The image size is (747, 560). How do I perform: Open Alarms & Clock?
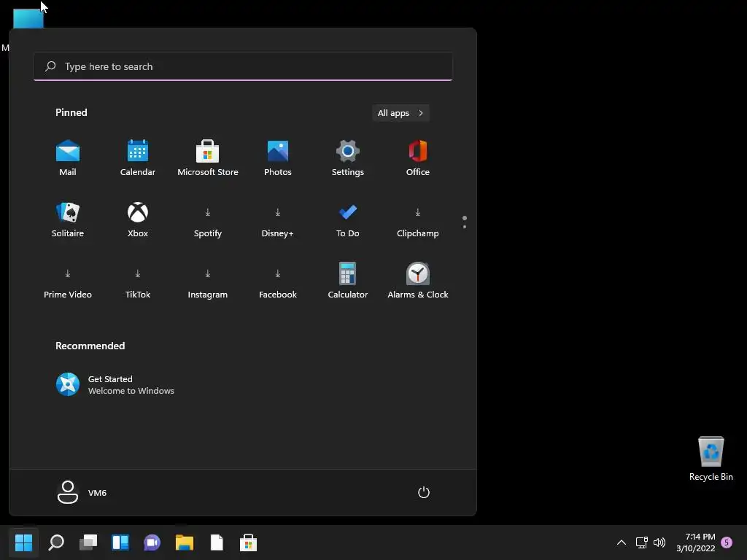[x=418, y=281]
